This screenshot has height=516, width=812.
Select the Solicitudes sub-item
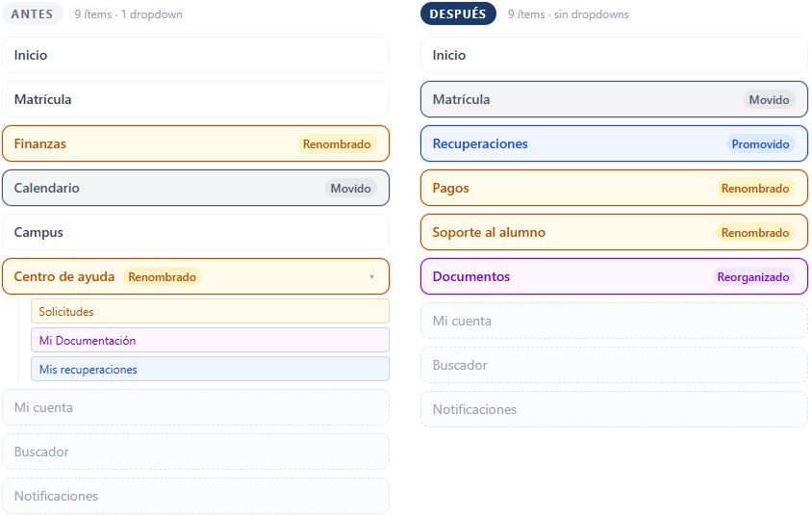[x=210, y=311]
